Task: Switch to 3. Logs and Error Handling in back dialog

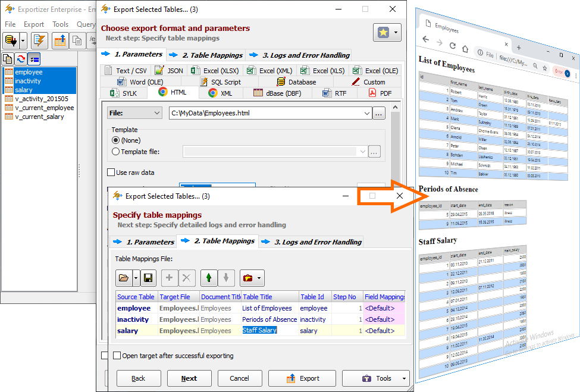Action: pos(300,55)
